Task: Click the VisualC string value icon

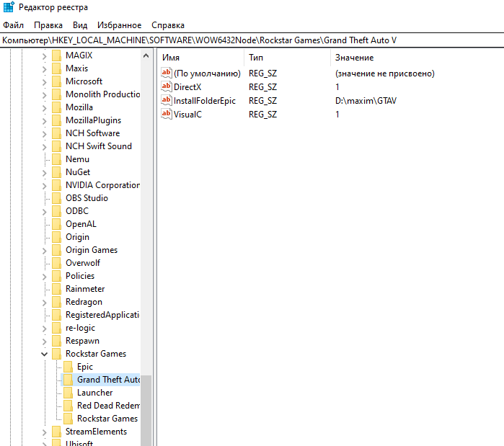Action: coord(167,114)
